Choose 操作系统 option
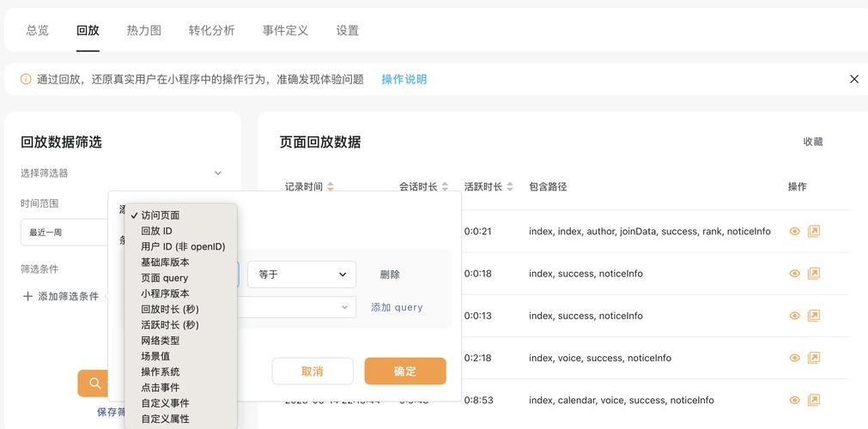This screenshot has height=429, width=868. tap(160, 372)
